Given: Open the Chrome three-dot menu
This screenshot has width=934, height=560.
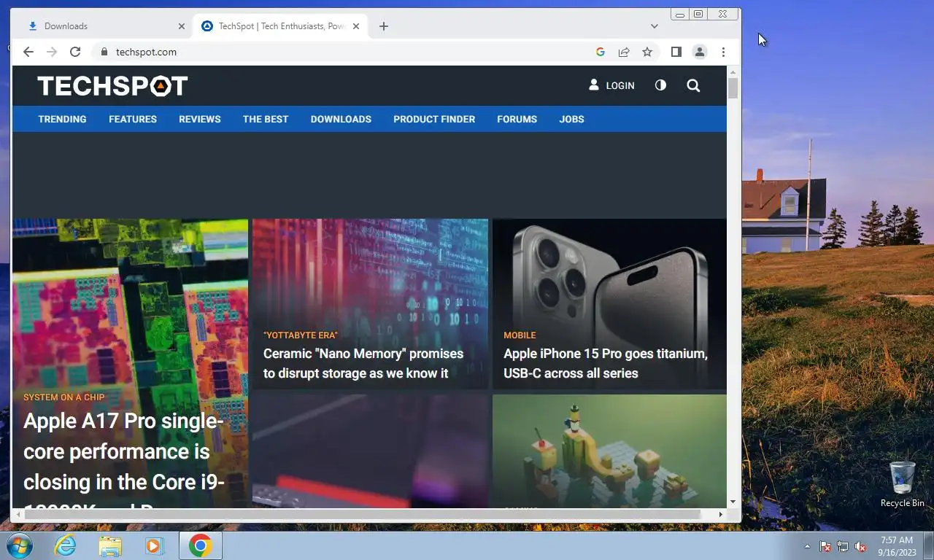Looking at the screenshot, I should pos(723,52).
